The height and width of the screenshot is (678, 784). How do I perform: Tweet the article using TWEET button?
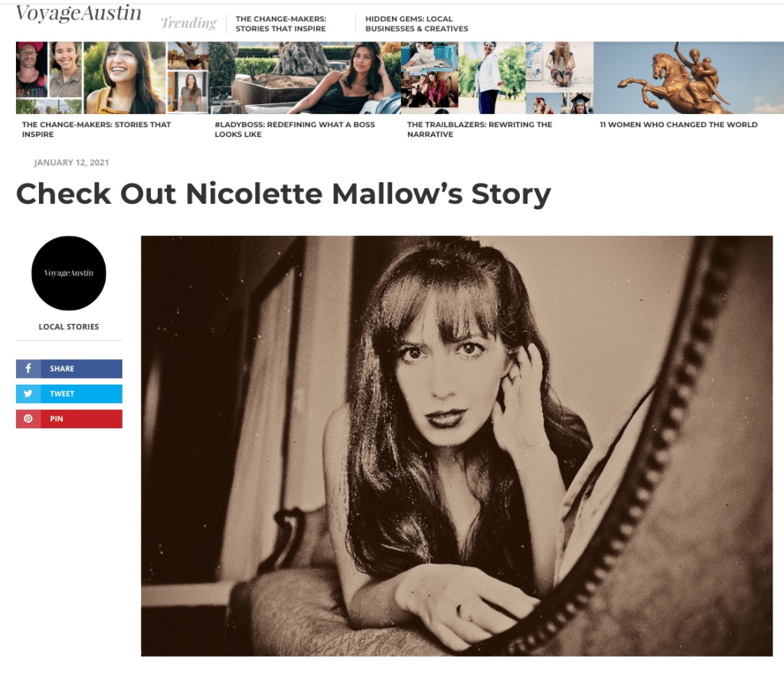69,394
